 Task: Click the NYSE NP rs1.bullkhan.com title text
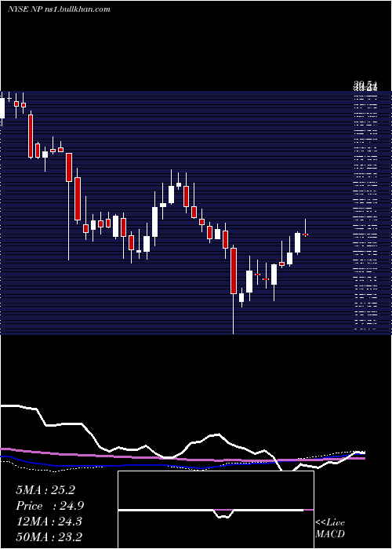pyautogui.click(x=59, y=9)
